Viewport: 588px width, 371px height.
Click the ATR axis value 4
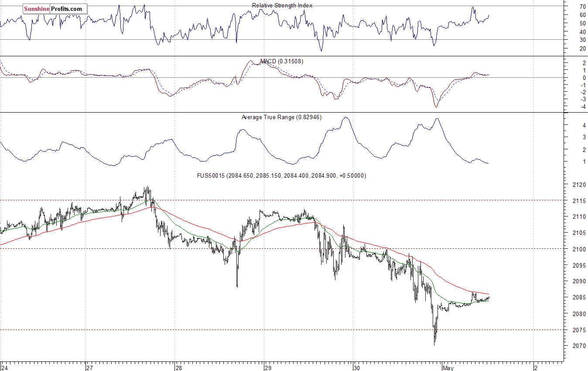click(583, 126)
